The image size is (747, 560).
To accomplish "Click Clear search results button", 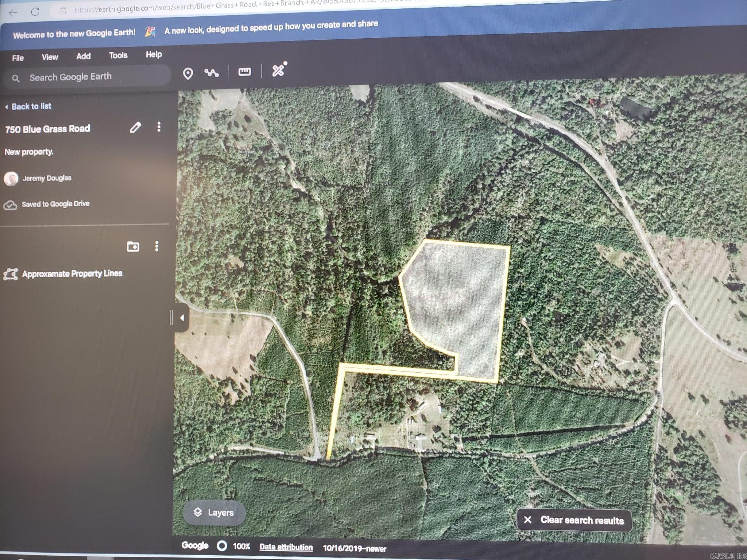I will (x=574, y=520).
